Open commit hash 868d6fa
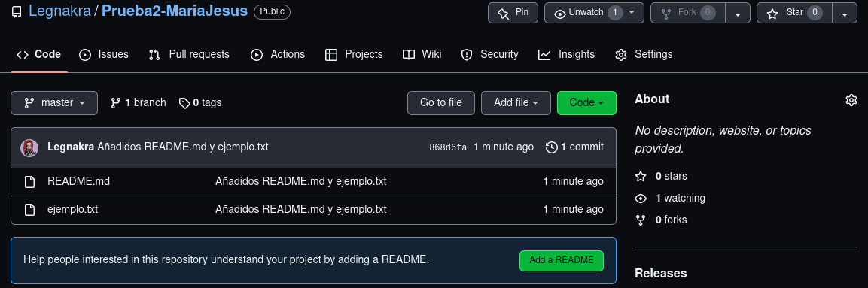Image resolution: width=868 pixels, height=288 pixels. [448, 147]
